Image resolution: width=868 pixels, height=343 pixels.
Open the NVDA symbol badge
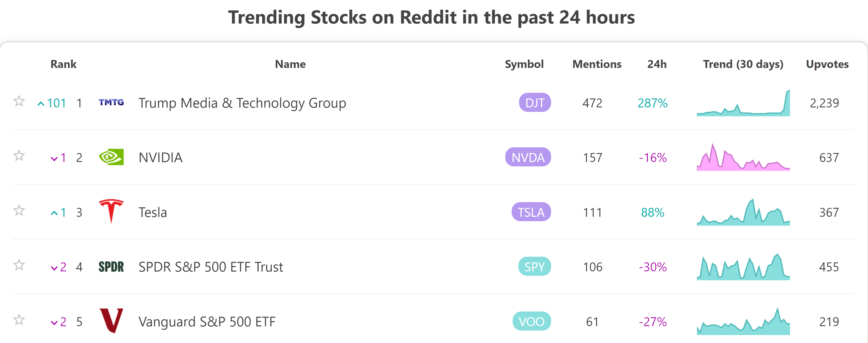click(x=528, y=157)
